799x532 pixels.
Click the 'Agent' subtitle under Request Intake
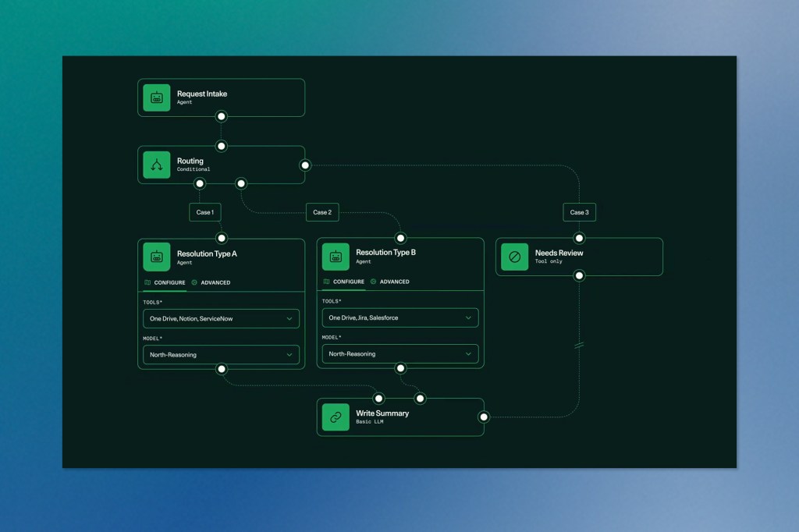pos(184,102)
